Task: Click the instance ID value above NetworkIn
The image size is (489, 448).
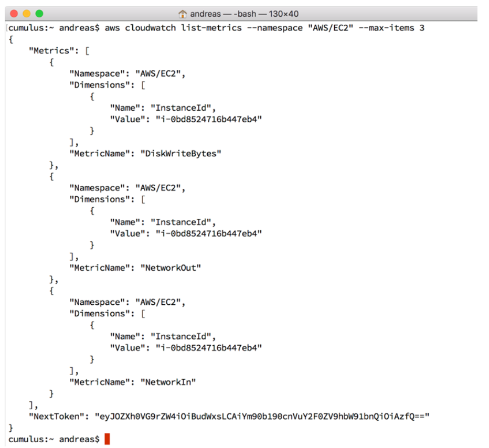Action: point(209,348)
